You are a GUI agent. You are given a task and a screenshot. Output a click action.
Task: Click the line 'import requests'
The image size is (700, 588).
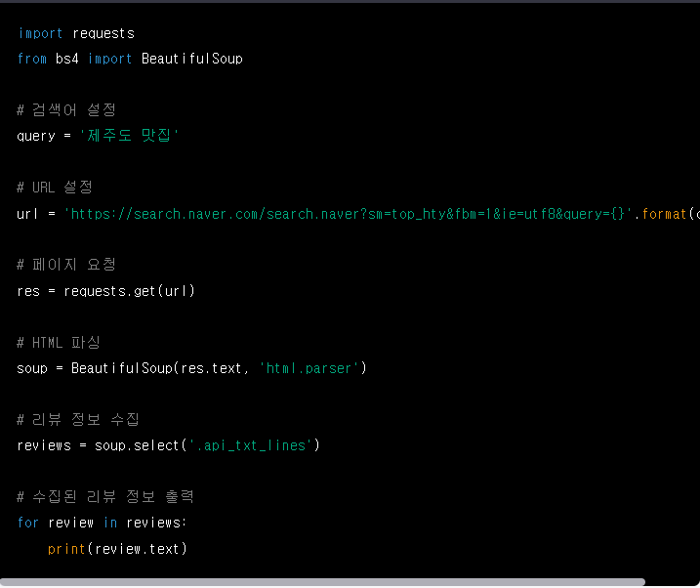(x=76, y=33)
